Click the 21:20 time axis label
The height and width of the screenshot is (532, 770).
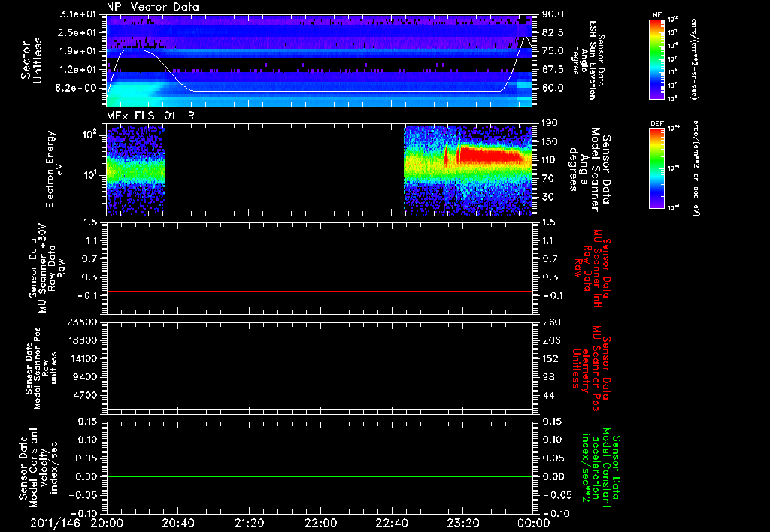tap(249, 523)
